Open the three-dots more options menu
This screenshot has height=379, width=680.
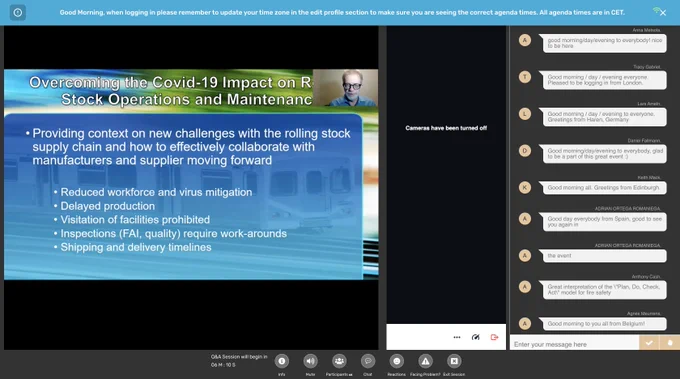point(457,337)
